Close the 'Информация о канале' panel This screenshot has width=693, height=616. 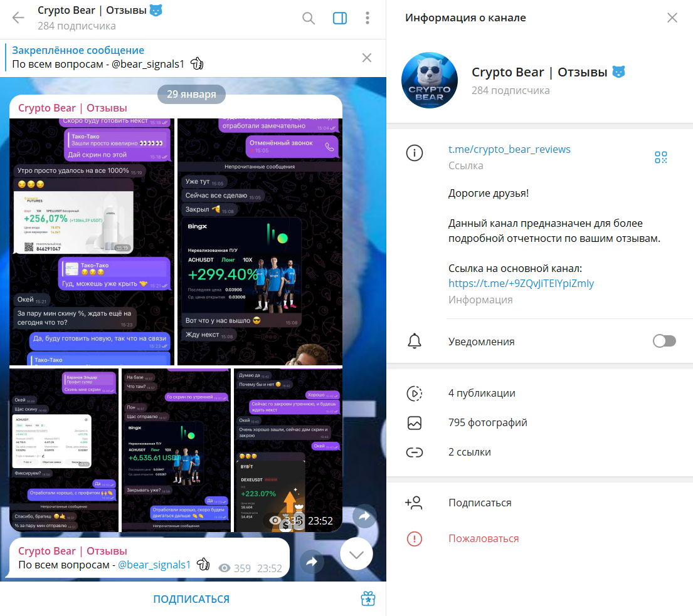[672, 18]
